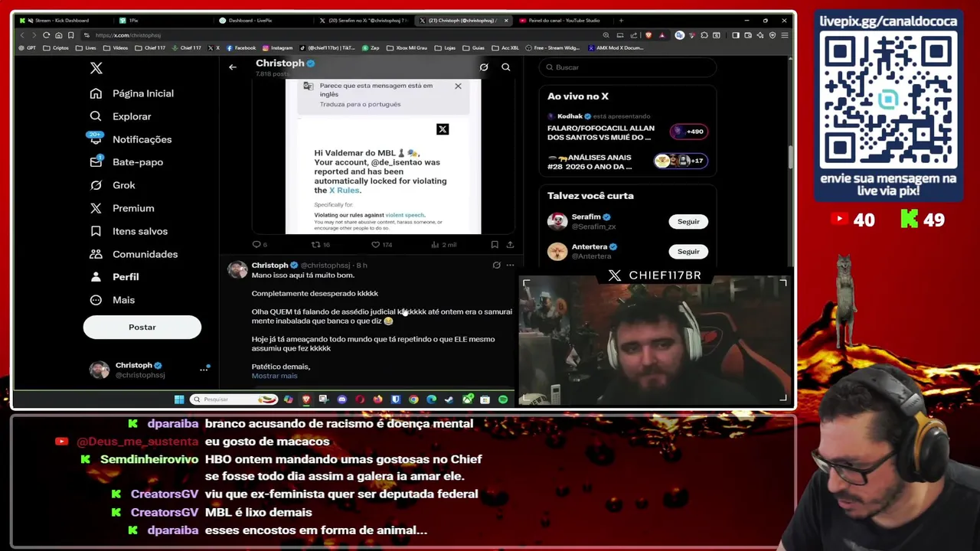Image resolution: width=980 pixels, height=551 pixels.
Task: Close the translation suggestion banner
Action: [x=458, y=86]
